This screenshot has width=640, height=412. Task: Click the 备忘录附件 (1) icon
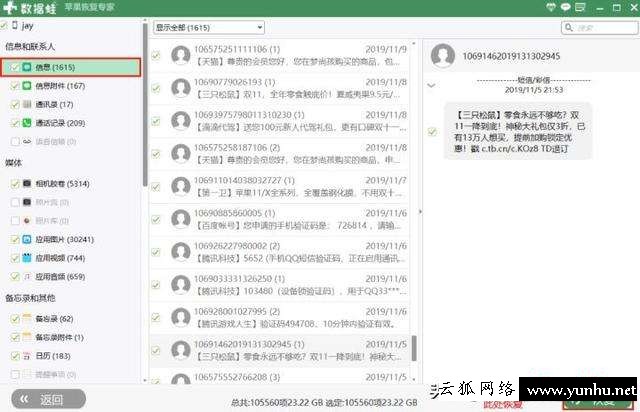point(27,337)
